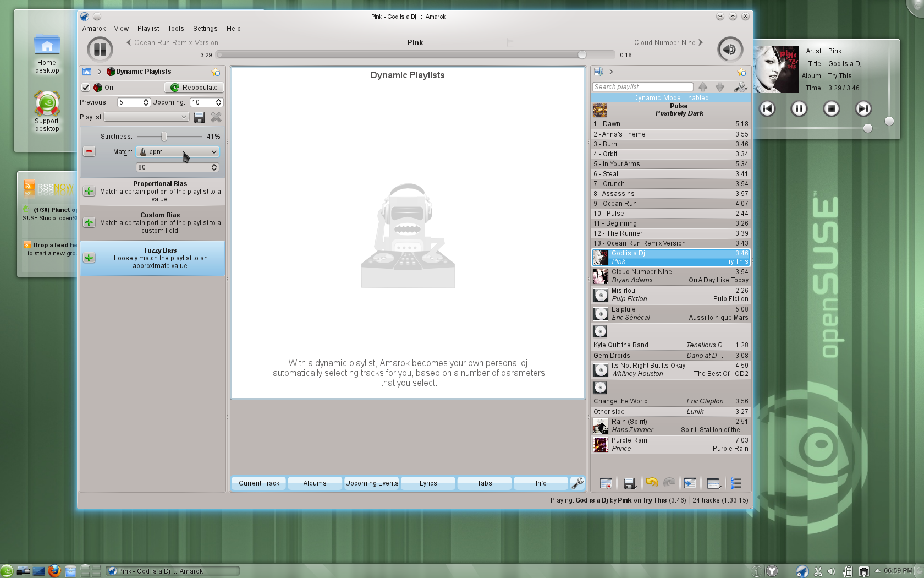This screenshot has width=924, height=578.
Task: Toggle the dynamic playlist On checkbox
Action: pos(85,88)
